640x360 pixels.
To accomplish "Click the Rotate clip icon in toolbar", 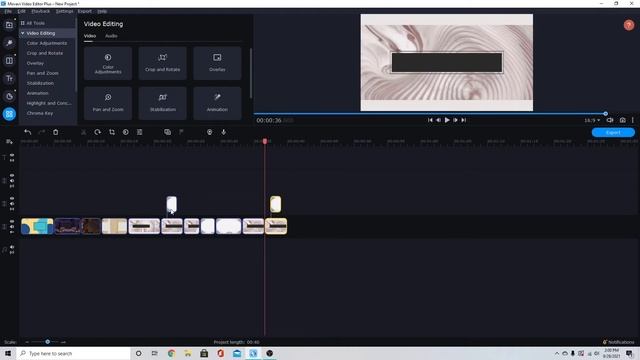I will tap(98, 132).
